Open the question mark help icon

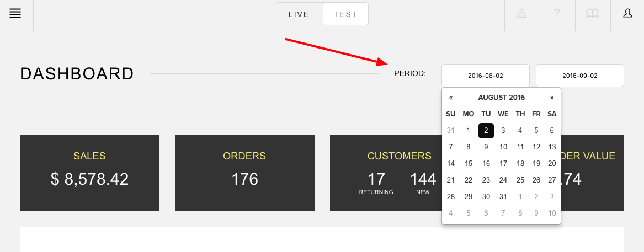pyautogui.click(x=557, y=13)
